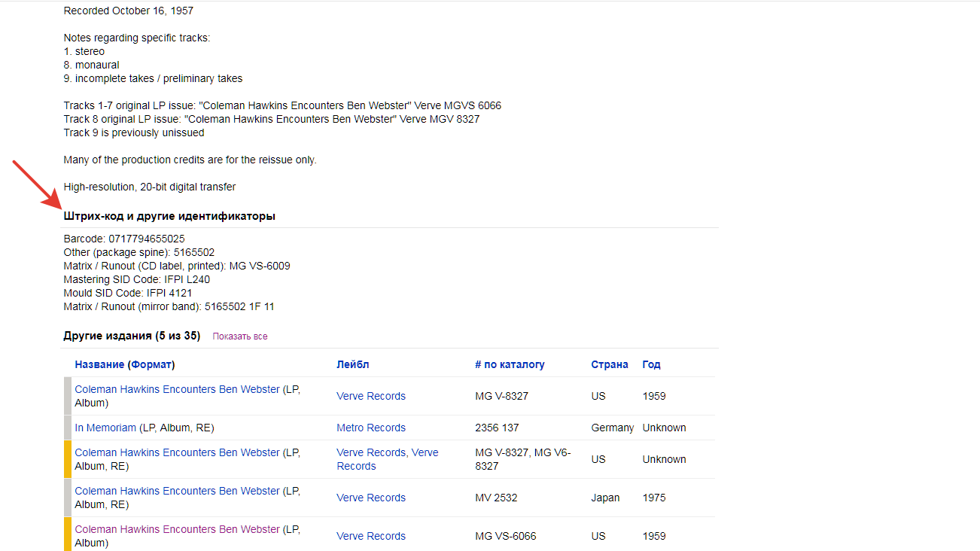Image resolution: width=980 pixels, height=551 pixels.
Task: Sort by 'Год' column header
Action: [652, 364]
